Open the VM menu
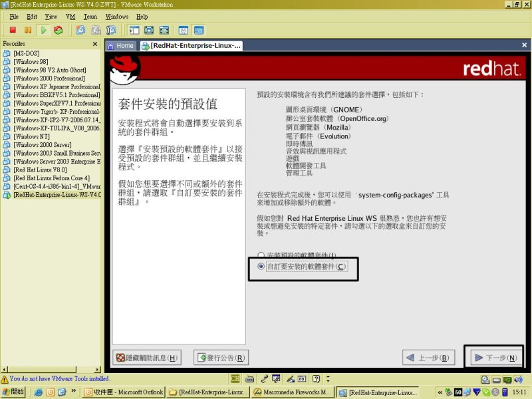 70,17
